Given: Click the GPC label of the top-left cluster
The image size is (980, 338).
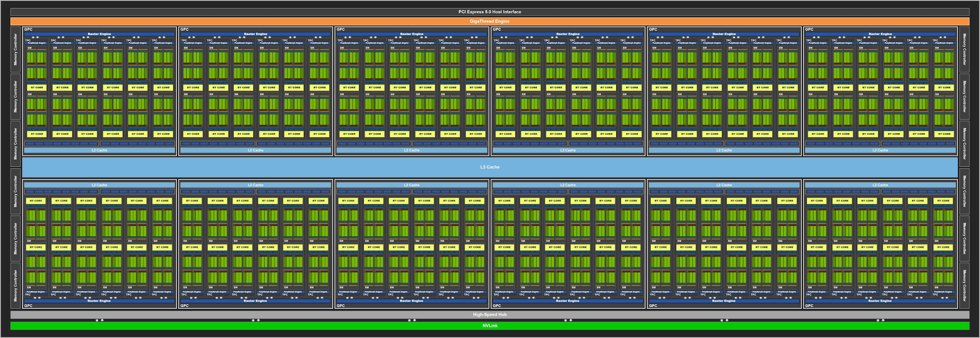Looking at the screenshot, I should click(x=28, y=29).
